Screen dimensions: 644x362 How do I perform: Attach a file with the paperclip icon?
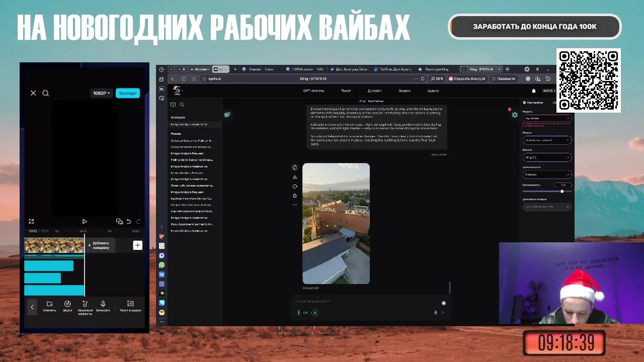pyautogui.click(x=298, y=313)
